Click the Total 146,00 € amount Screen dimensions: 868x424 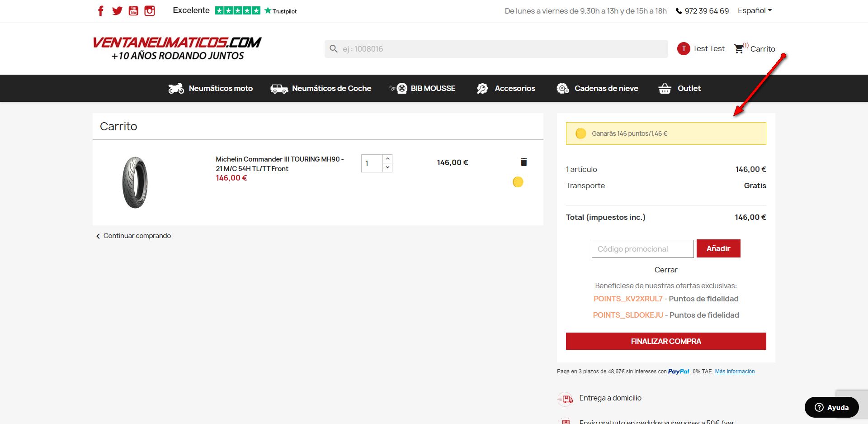pyautogui.click(x=750, y=217)
